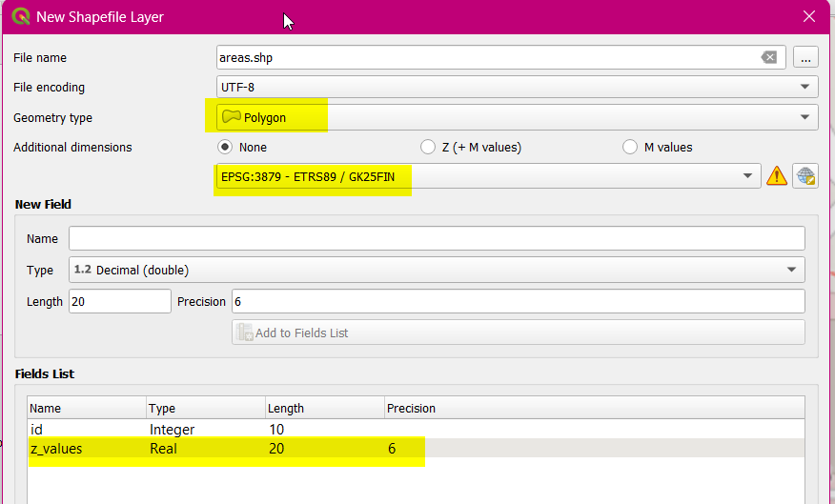
Task: Select the M values radio button
Action: tap(630, 147)
